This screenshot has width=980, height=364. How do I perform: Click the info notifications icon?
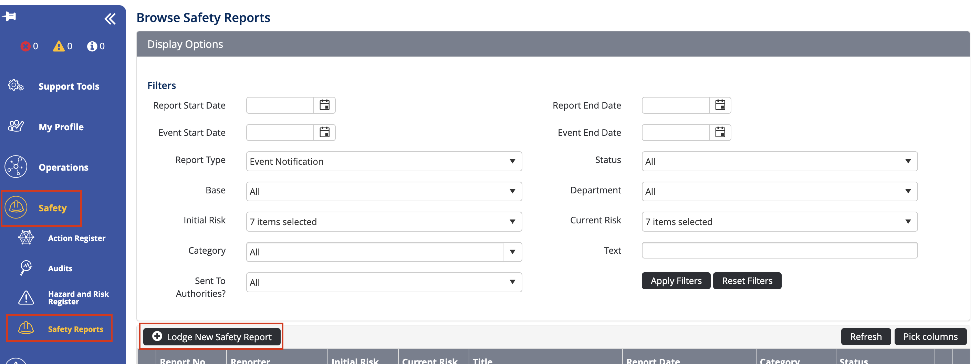pos(92,46)
